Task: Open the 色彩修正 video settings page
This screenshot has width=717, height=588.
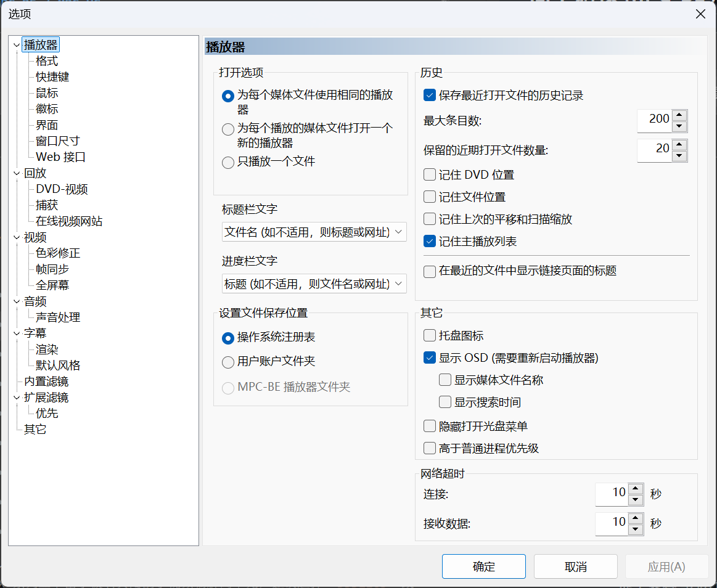Action: pyautogui.click(x=58, y=253)
